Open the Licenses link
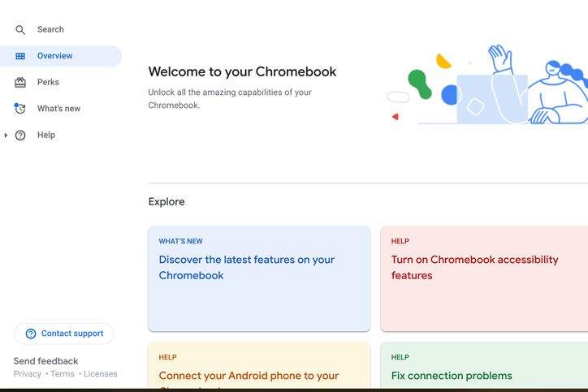 [x=100, y=374]
